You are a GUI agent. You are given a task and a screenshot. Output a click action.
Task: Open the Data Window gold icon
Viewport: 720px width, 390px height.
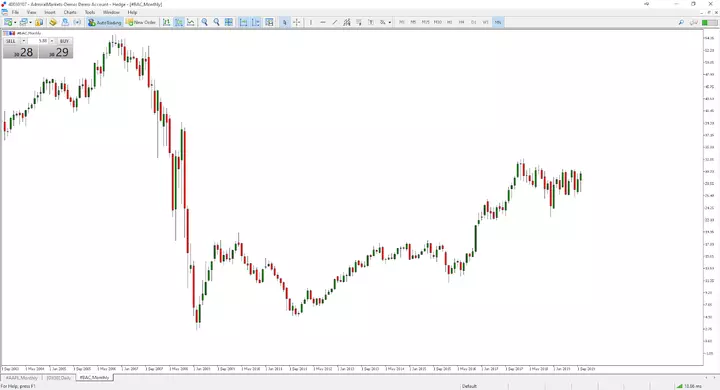tap(53, 22)
